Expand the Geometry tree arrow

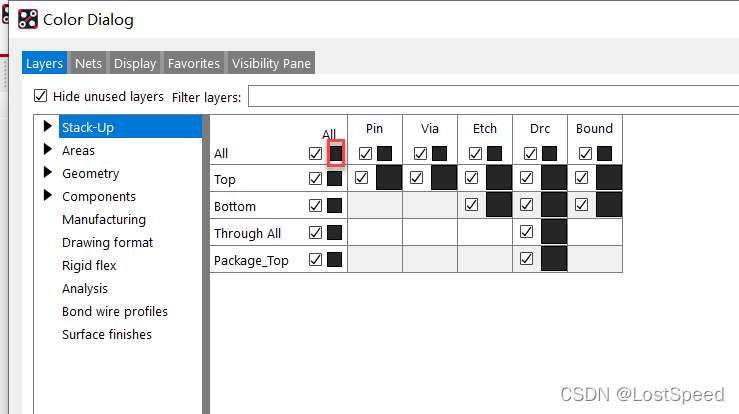(47, 173)
